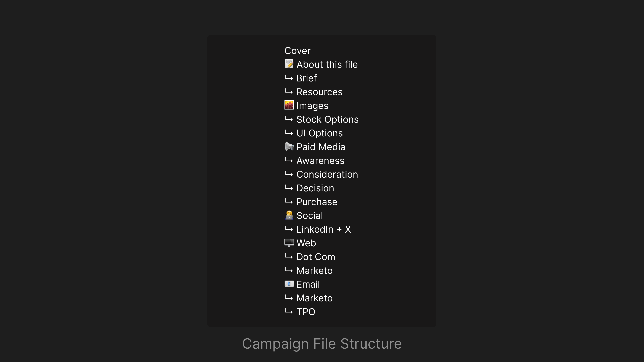Select the Resources page
Image resolution: width=644 pixels, height=362 pixels.
pyautogui.click(x=319, y=92)
